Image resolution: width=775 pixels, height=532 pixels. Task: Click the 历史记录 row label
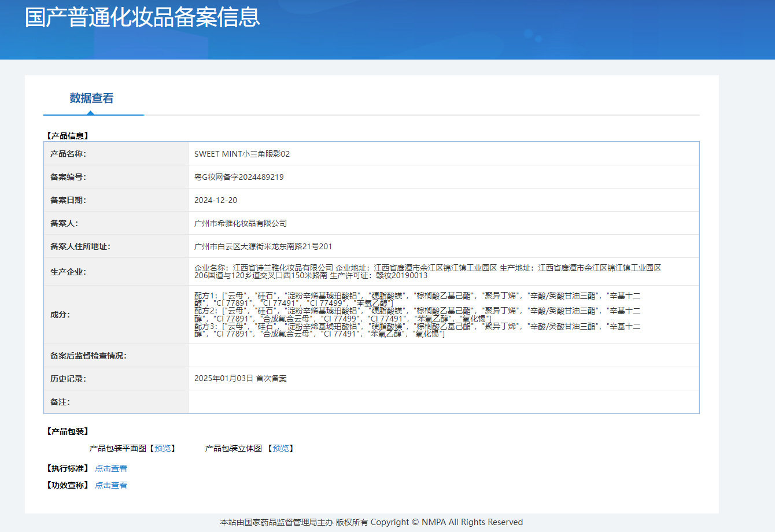click(x=68, y=379)
